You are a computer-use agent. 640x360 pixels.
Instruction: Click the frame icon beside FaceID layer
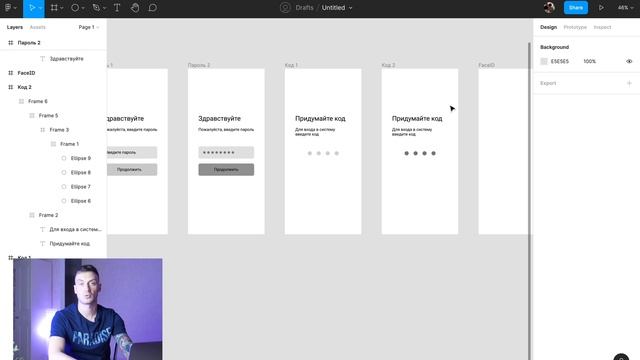click(x=11, y=73)
